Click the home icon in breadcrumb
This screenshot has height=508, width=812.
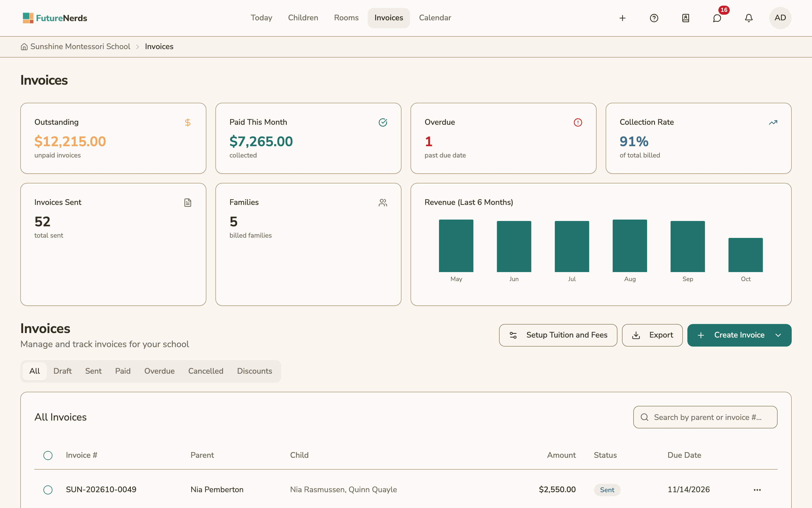coord(24,47)
